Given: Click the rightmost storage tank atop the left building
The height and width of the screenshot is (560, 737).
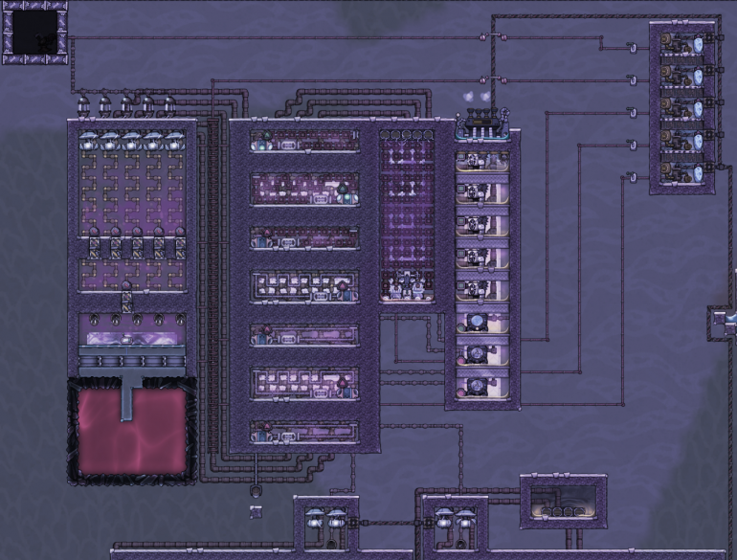Looking at the screenshot, I should (x=169, y=106).
